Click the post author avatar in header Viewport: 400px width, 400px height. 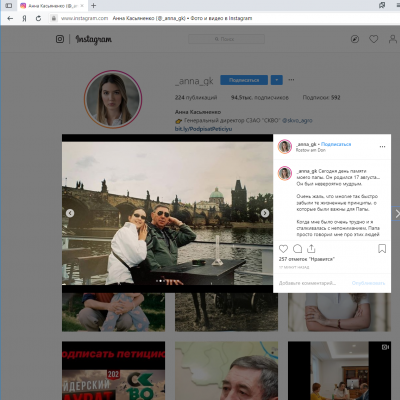285,147
